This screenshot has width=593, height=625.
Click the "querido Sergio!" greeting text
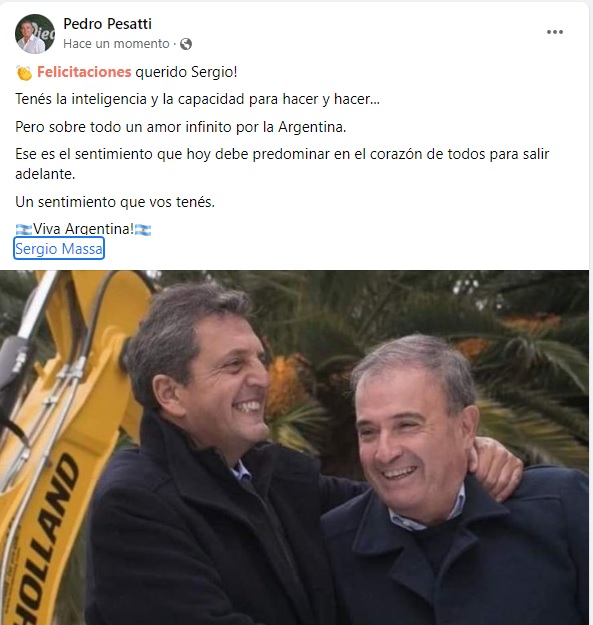(186, 72)
